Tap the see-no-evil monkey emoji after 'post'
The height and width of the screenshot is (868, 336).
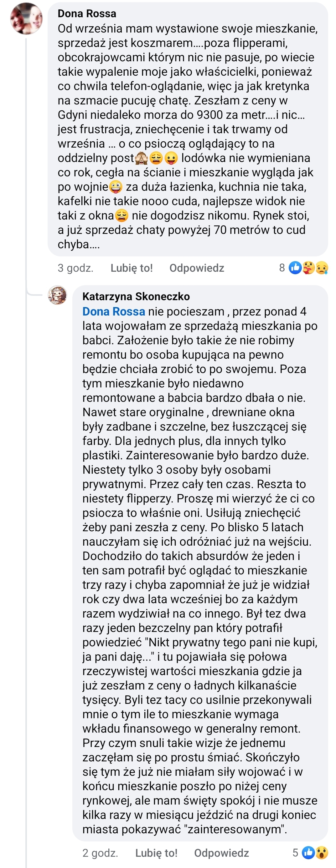point(141,158)
